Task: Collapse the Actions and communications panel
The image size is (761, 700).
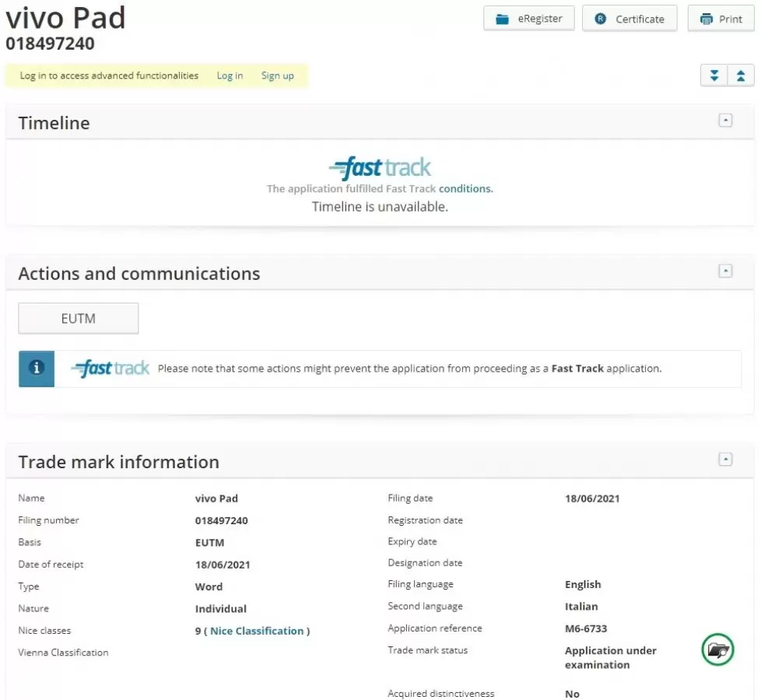Action: pyautogui.click(x=725, y=271)
